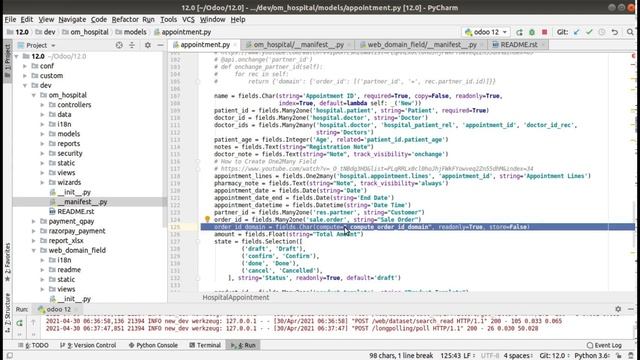Click the HospitalAppointment class breadcrumb
Screen dimensions: 640x360
pyautogui.click(x=236, y=298)
